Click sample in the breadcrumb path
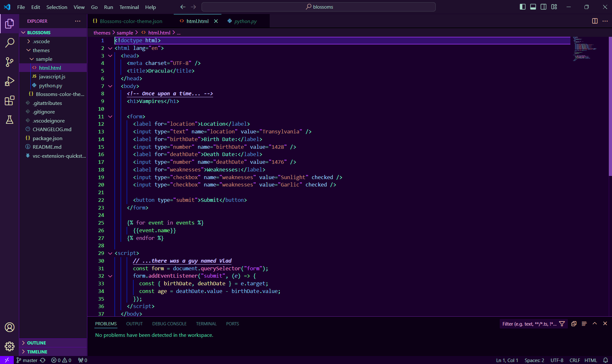Viewport: 612px width, 364px height. point(125,33)
